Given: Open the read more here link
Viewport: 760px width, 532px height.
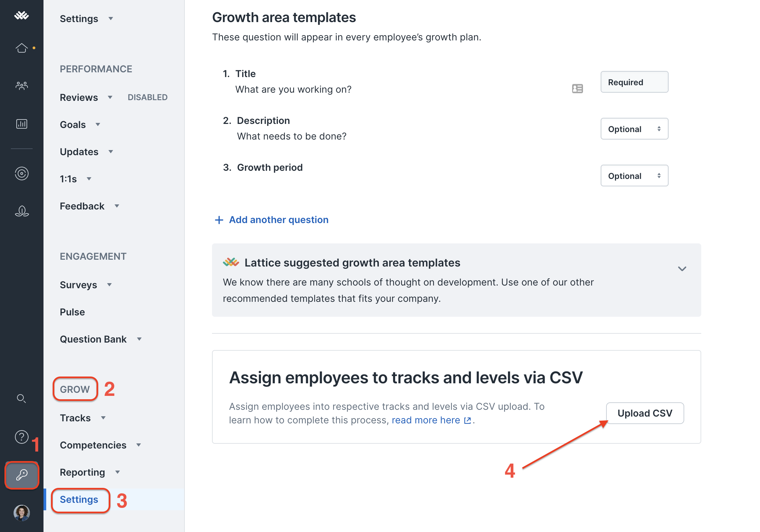Looking at the screenshot, I should 431,420.
